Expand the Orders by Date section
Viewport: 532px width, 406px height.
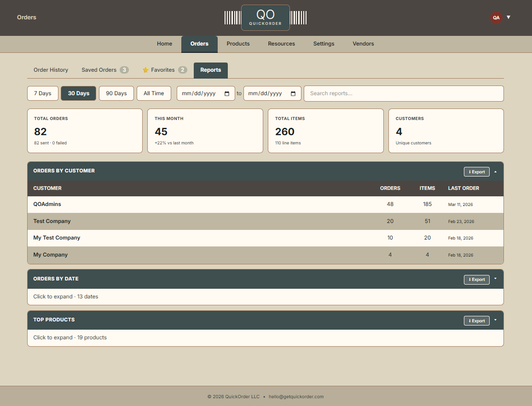point(496,279)
